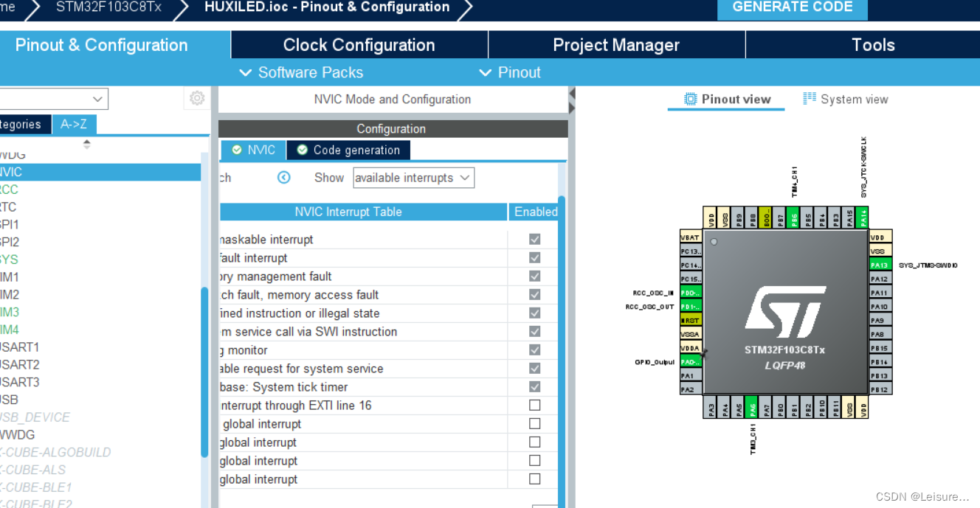980x508 pixels.
Task: Click the HUXILED.ioc breadcrumb
Action: tap(327, 7)
